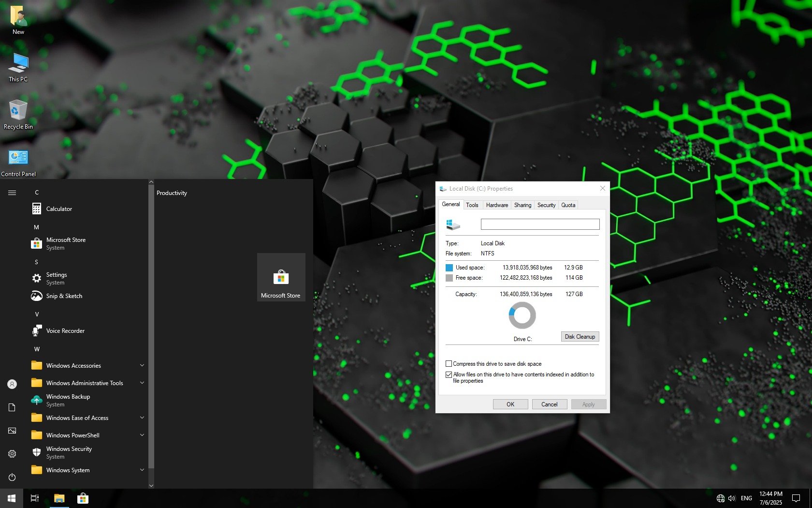
Task: Click the Microsoft Store tile
Action: pos(281,278)
